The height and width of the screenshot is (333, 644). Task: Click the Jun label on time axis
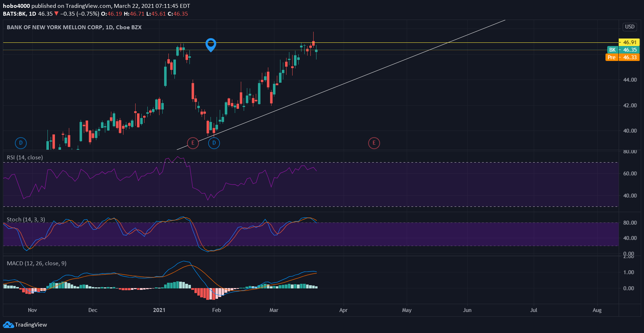pyautogui.click(x=467, y=310)
